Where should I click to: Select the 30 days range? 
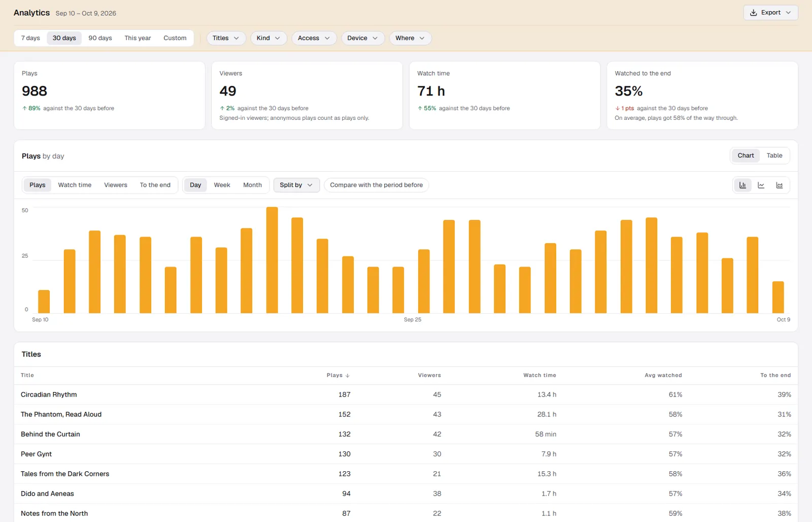64,38
